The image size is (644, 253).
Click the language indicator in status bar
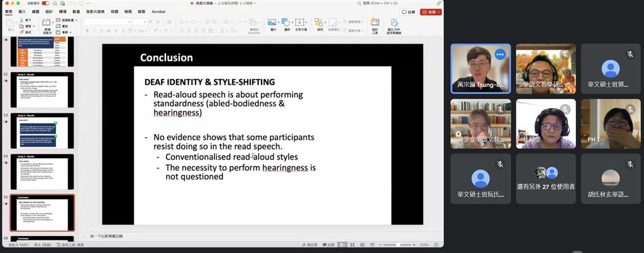pos(42,244)
